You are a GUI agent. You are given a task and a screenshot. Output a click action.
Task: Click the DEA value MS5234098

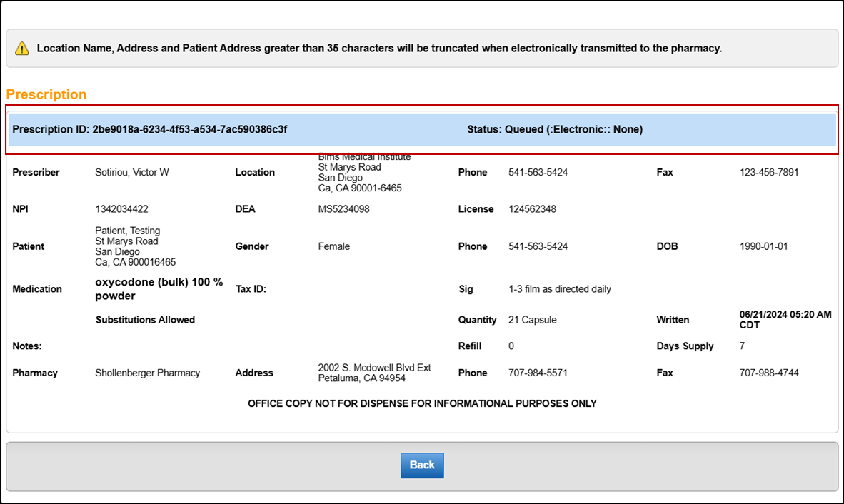point(344,209)
